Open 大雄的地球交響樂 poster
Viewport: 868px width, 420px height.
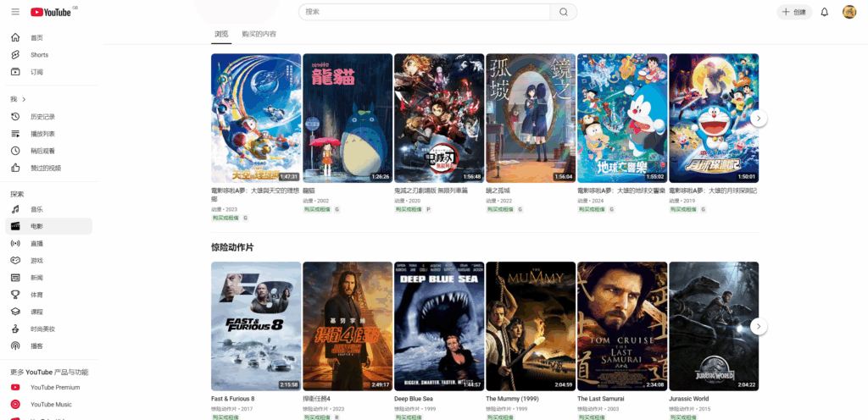click(622, 118)
